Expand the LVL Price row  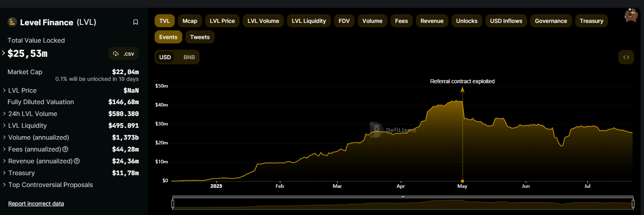click(x=4, y=90)
